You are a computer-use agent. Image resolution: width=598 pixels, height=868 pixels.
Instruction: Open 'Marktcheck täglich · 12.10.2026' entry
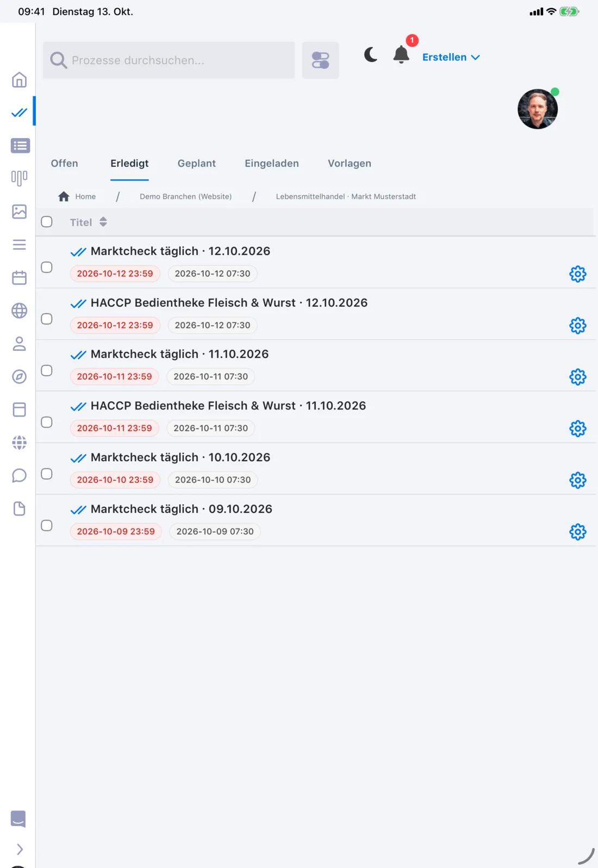(x=180, y=251)
